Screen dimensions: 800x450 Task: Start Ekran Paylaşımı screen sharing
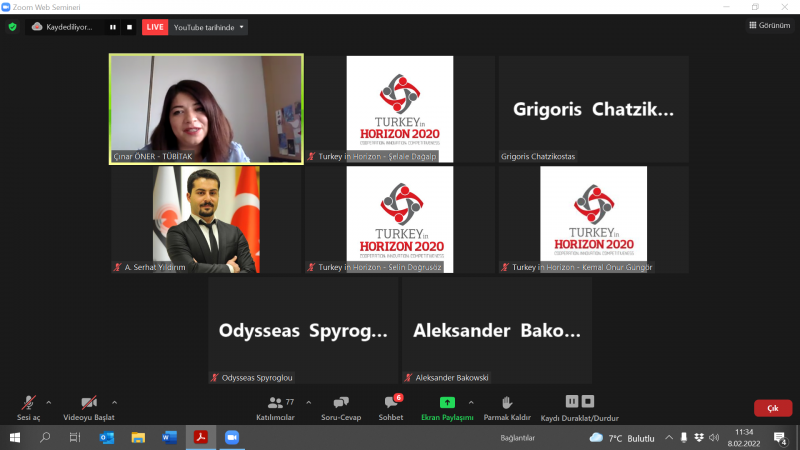447,408
